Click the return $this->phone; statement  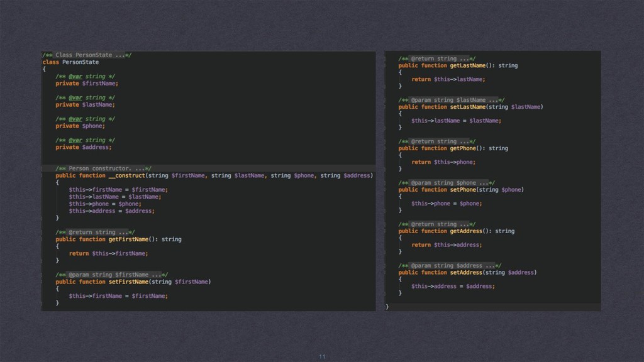tap(443, 162)
